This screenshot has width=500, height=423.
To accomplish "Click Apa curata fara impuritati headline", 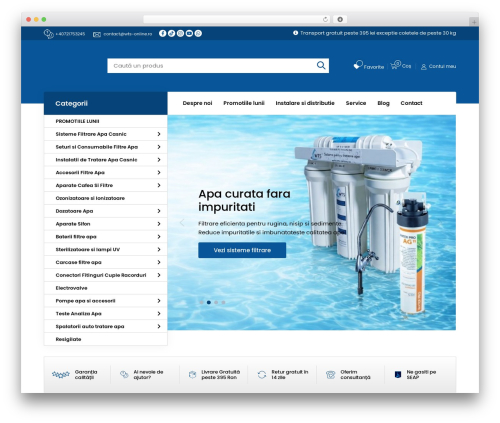I will [244, 200].
